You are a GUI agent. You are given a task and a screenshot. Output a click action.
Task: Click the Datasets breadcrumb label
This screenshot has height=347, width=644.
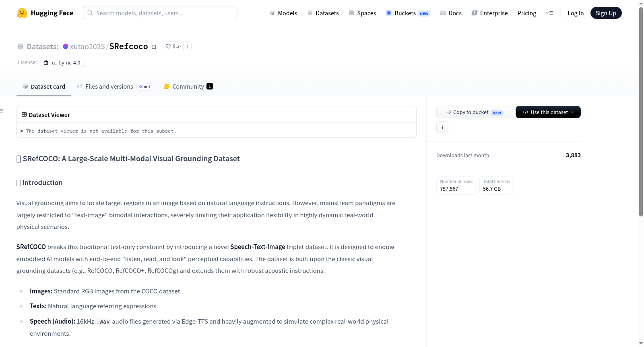43,46
